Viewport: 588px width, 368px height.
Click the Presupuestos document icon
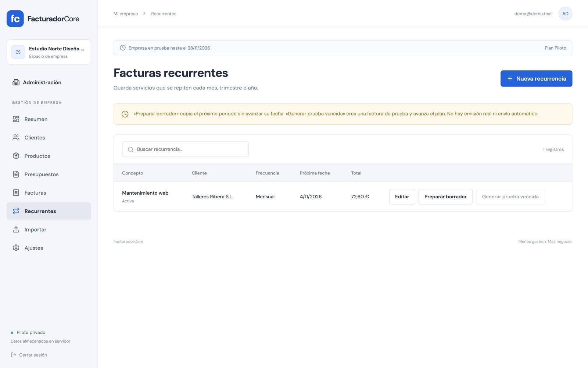tap(16, 174)
